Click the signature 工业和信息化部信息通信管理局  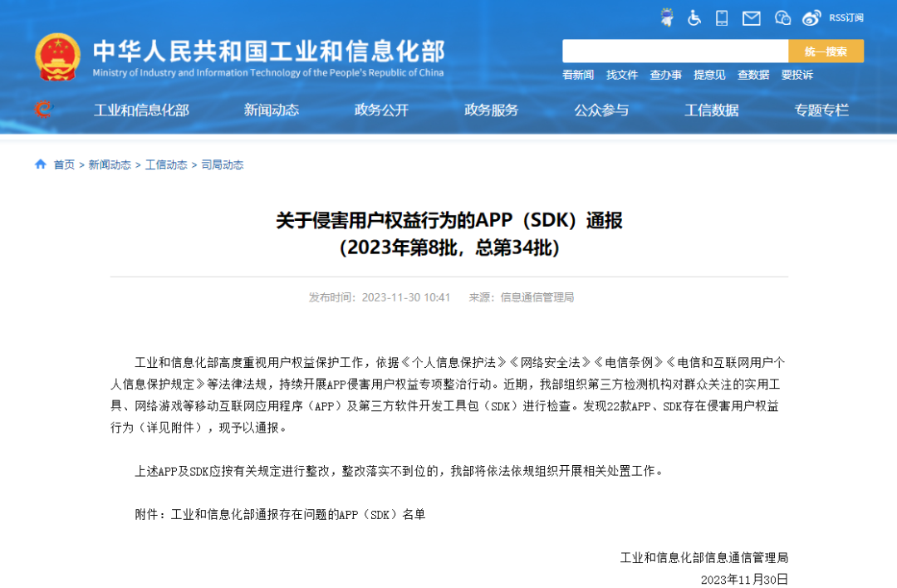703,557
